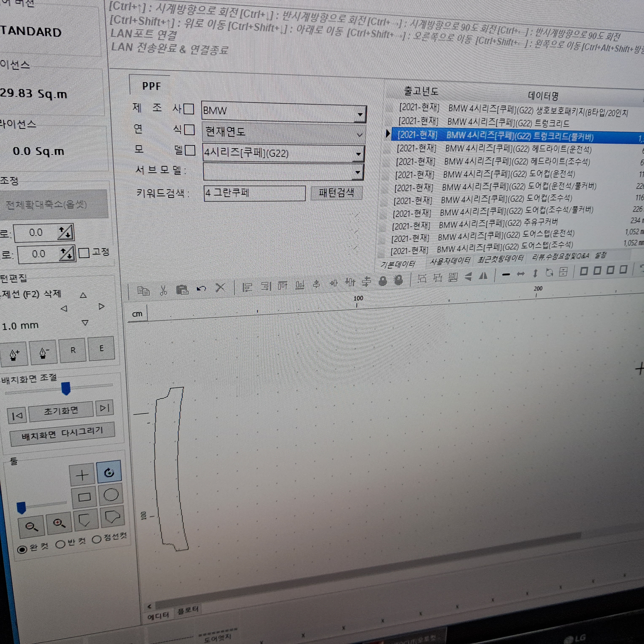Viewport: 644px width, 644px height.
Task: Click the go-to-start arrow button
Action: click(x=17, y=415)
